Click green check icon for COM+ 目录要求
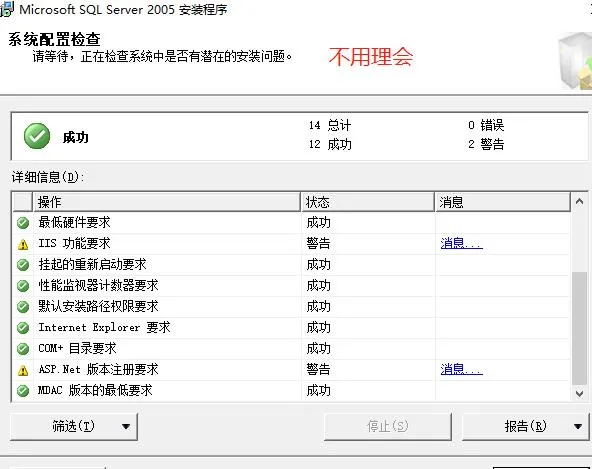The height and width of the screenshot is (469, 592). (x=23, y=349)
